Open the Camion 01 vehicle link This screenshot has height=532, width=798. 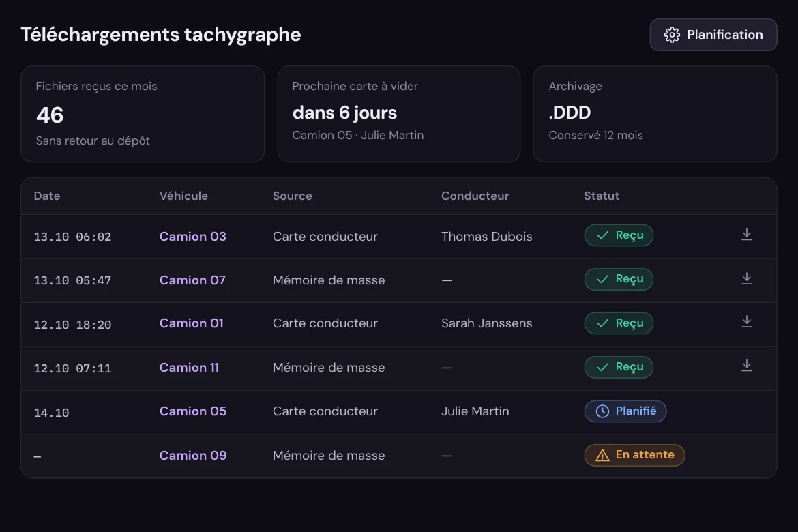click(x=192, y=323)
